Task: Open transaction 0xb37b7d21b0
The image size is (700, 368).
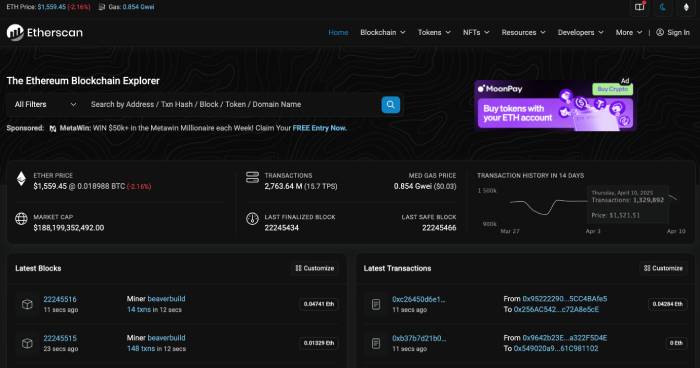Action: (x=419, y=338)
